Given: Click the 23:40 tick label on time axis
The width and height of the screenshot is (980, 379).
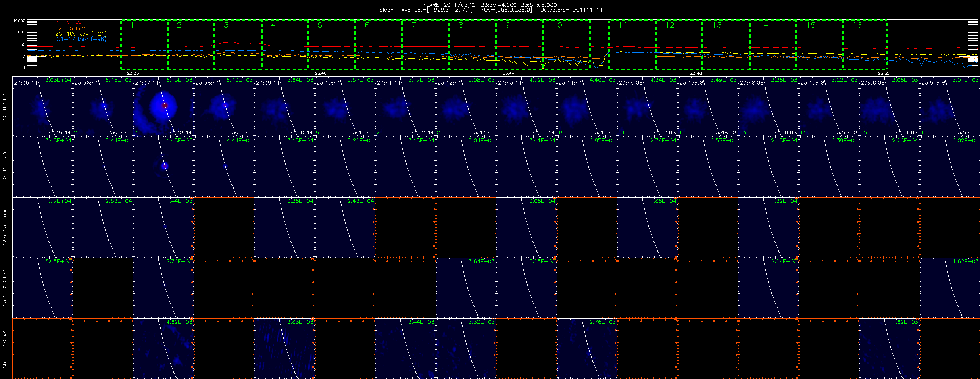Looking at the screenshot, I should click(x=321, y=73).
